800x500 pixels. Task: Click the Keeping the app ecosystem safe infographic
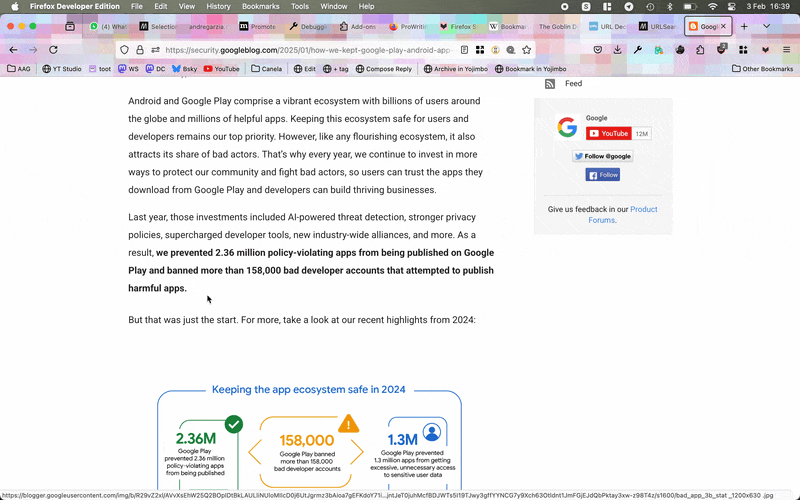tap(309, 440)
